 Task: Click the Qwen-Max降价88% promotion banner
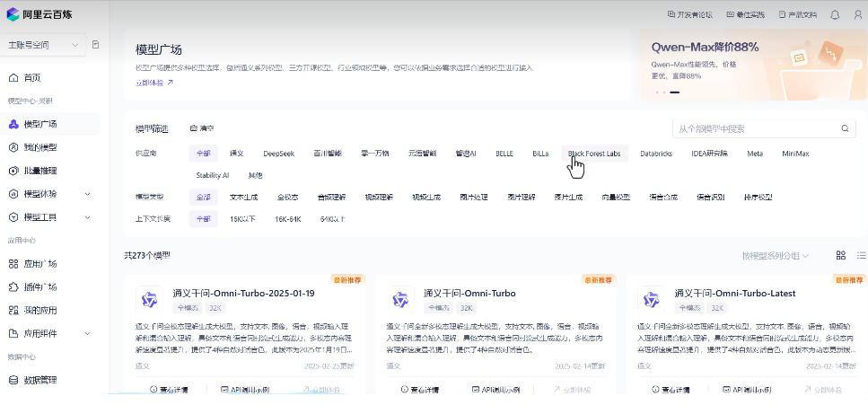tap(753, 64)
